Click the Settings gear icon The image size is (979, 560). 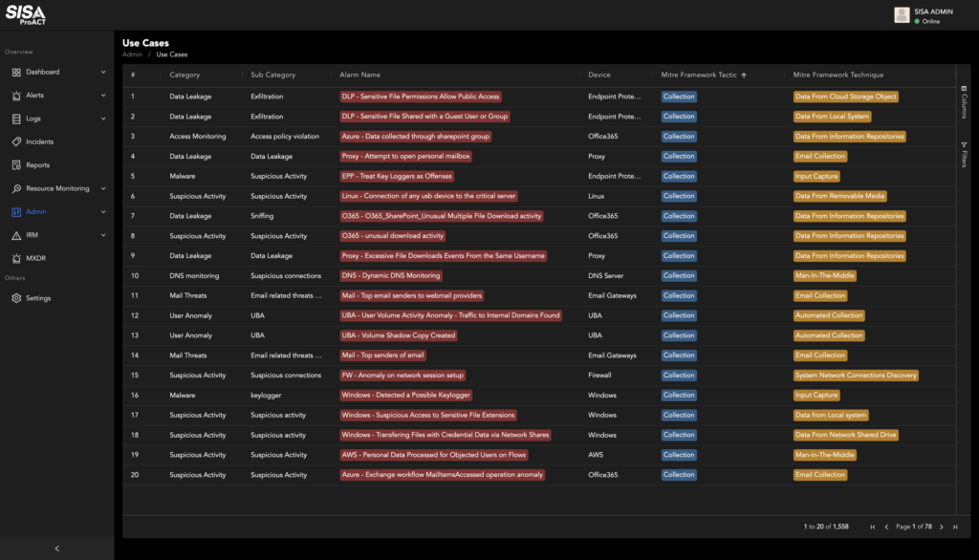coord(16,298)
